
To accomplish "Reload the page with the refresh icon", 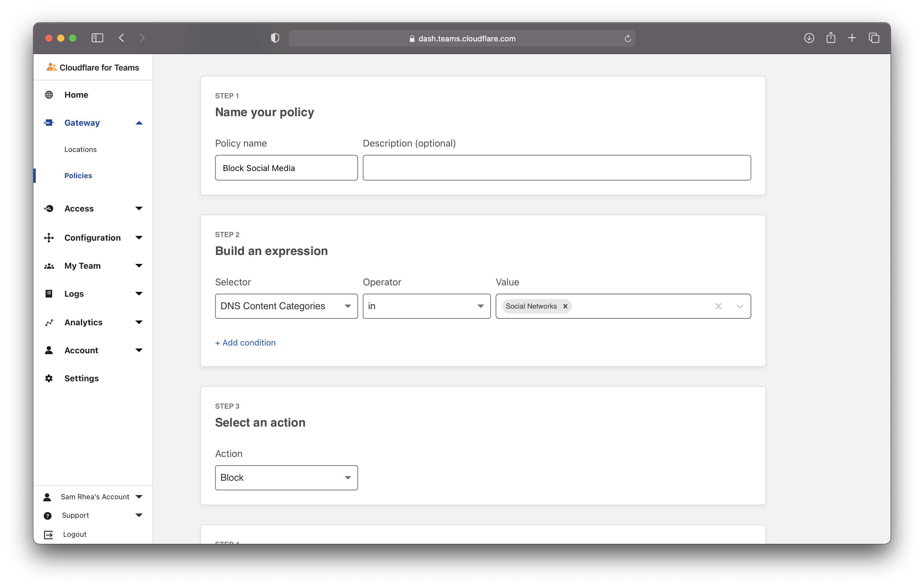I will [627, 38].
